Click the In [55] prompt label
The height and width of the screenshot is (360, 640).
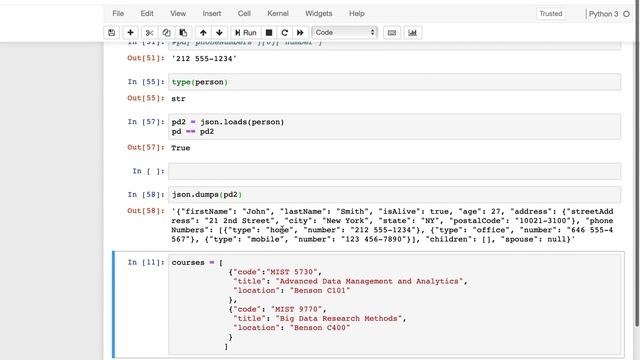pyautogui.click(x=146, y=82)
